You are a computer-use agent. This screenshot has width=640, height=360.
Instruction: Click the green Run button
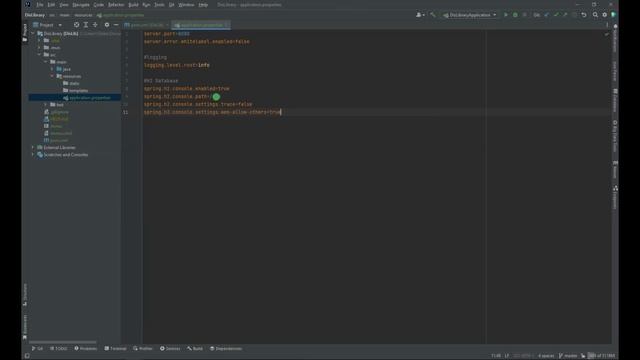(x=506, y=15)
